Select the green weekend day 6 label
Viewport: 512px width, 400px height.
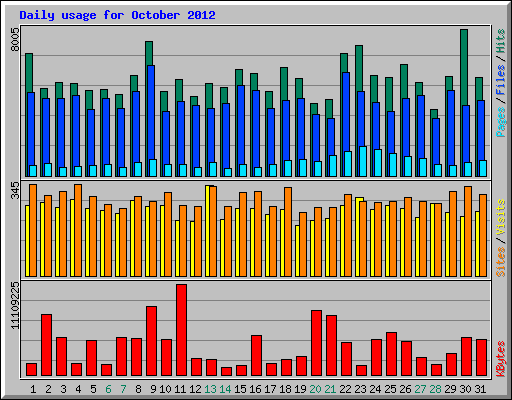pyautogui.click(x=108, y=389)
